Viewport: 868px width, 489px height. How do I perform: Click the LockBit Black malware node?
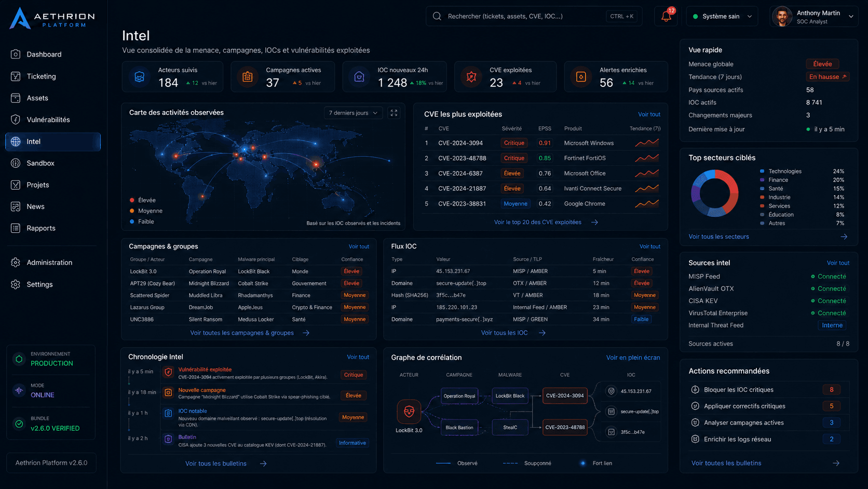[510, 396]
